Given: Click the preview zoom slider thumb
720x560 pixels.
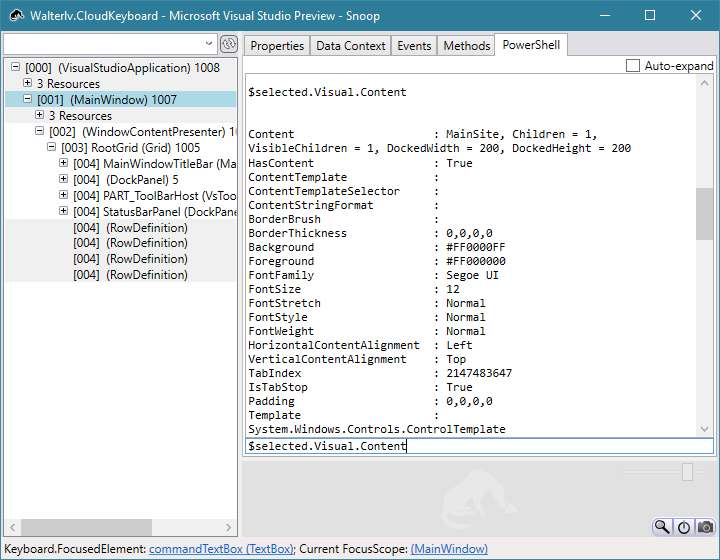Looking at the screenshot, I should pyautogui.click(x=688, y=472).
